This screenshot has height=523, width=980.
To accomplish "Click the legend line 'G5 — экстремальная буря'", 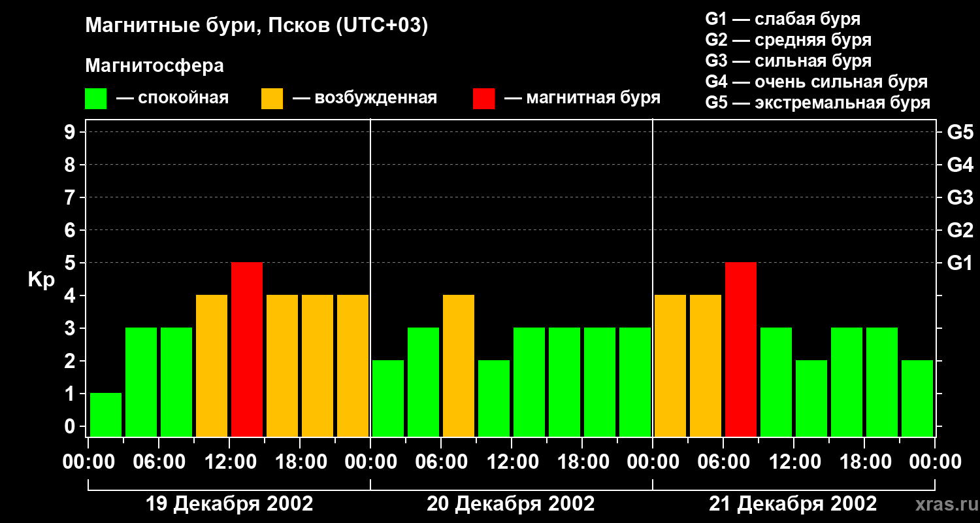I will [x=817, y=103].
